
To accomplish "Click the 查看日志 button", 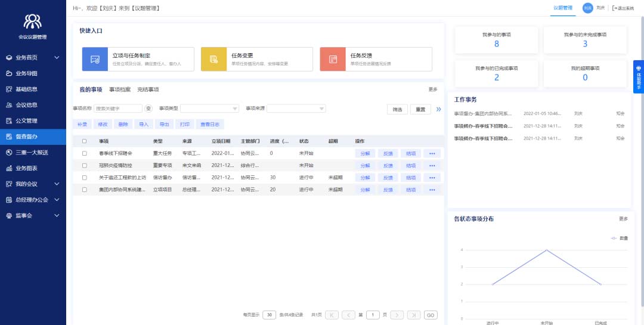I will [209, 124].
